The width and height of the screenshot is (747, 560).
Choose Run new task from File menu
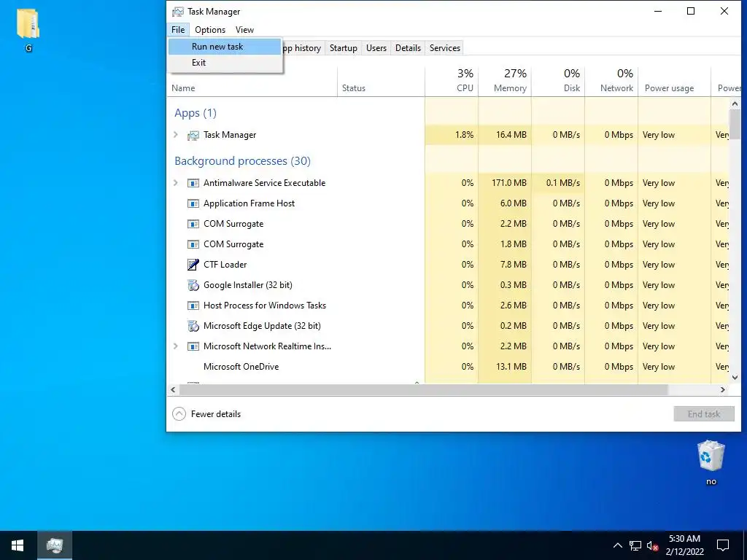point(225,47)
